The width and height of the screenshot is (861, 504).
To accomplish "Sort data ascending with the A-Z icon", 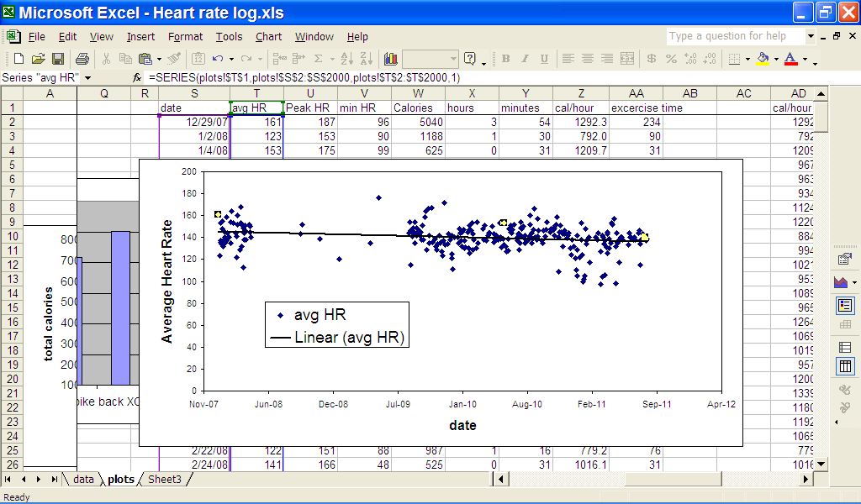I will (347, 59).
